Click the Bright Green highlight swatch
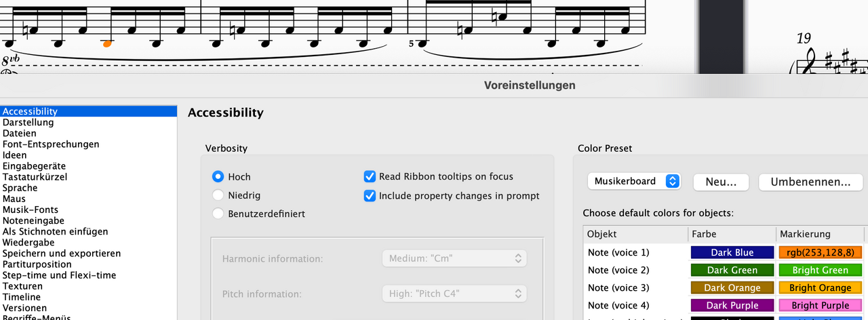This screenshot has height=320, width=868. tap(820, 270)
